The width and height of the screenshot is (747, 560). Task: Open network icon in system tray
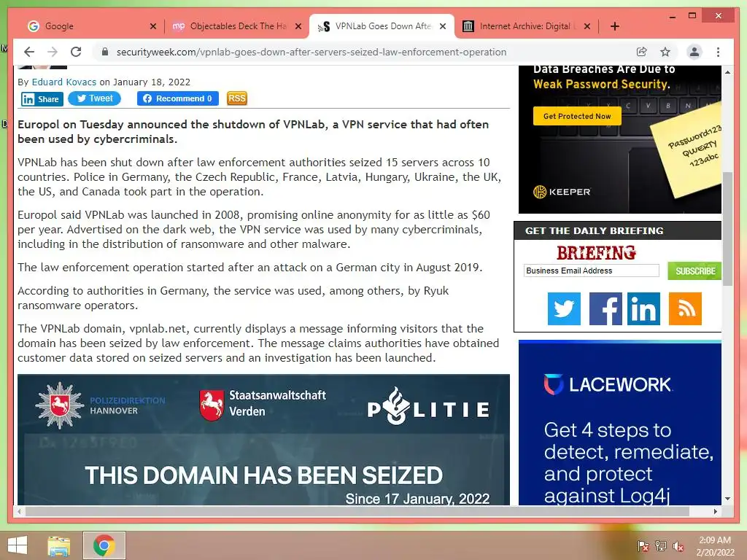(x=661, y=546)
